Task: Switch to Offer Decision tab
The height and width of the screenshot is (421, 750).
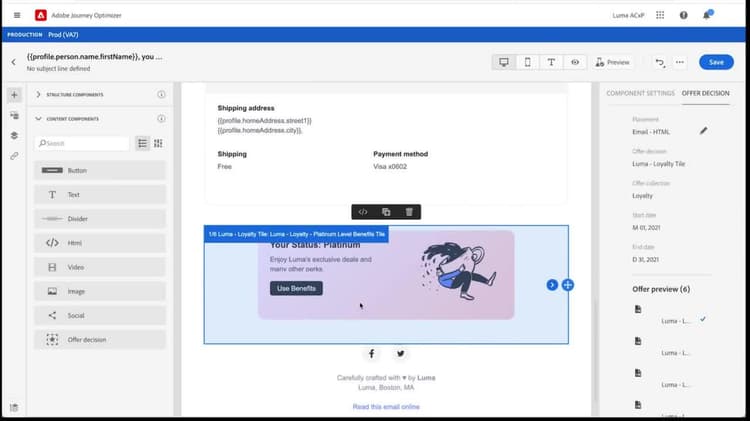Action: pos(706,93)
